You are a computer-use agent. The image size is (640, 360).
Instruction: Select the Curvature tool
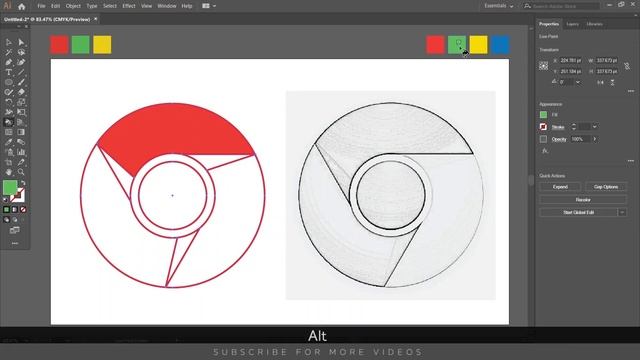tap(21, 62)
